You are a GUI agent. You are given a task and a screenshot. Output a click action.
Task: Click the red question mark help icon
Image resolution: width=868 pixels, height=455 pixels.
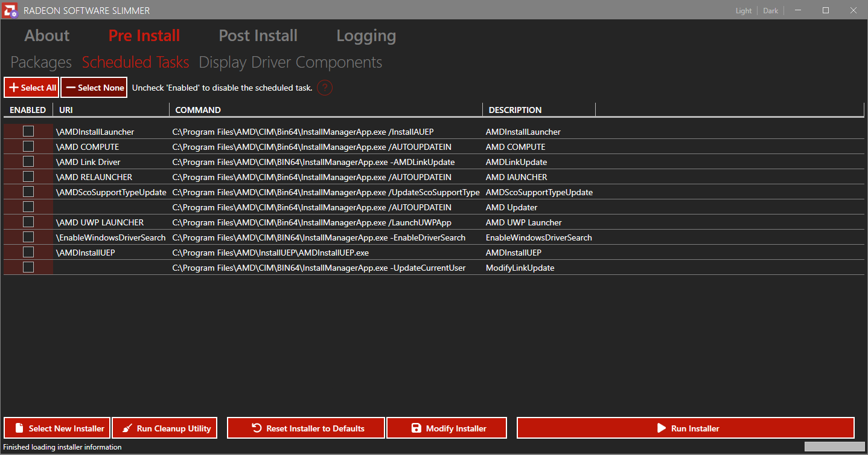click(325, 88)
